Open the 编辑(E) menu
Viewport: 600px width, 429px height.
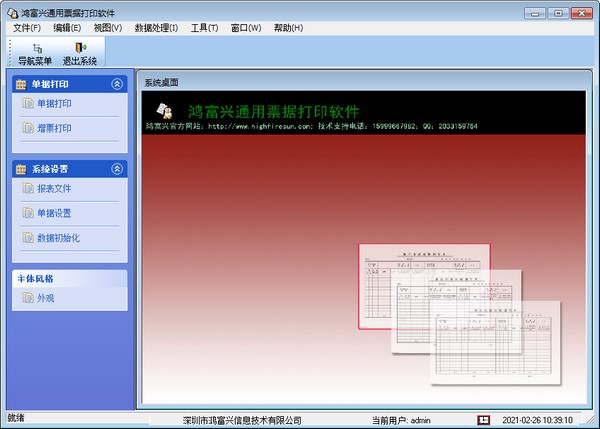pos(67,28)
